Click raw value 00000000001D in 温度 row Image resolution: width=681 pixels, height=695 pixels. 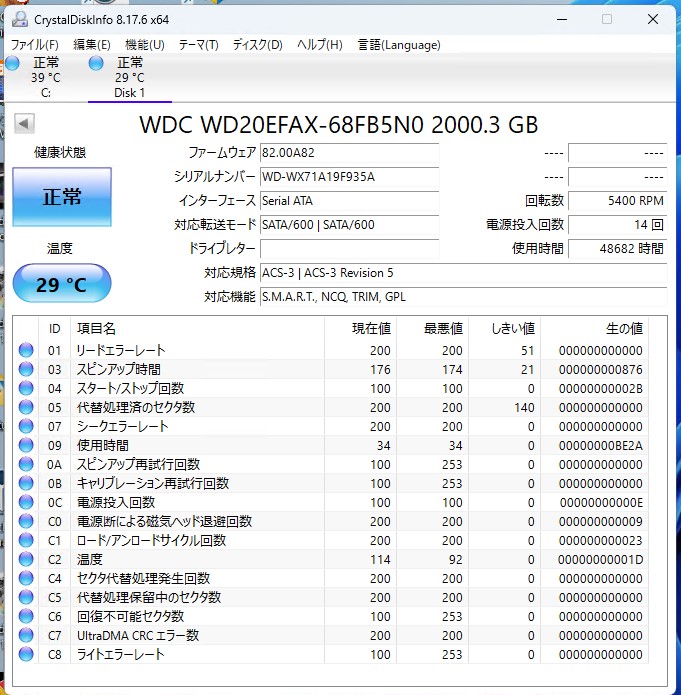[x=600, y=559]
